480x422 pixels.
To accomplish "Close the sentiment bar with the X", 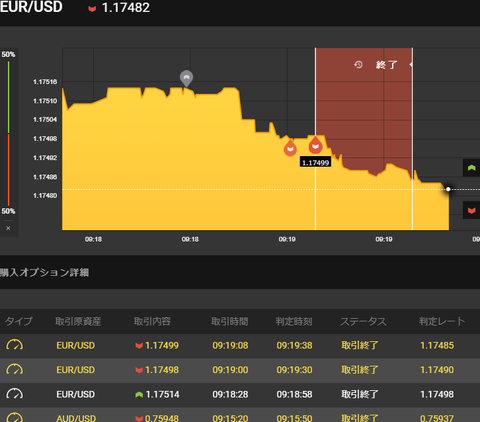I will (x=8, y=228).
